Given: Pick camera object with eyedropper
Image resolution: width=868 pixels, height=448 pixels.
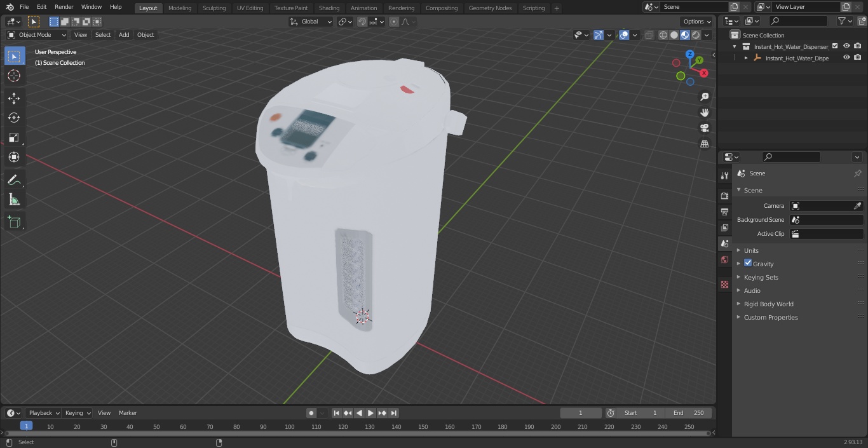Looking at the screenshot, I should point(857,206).
